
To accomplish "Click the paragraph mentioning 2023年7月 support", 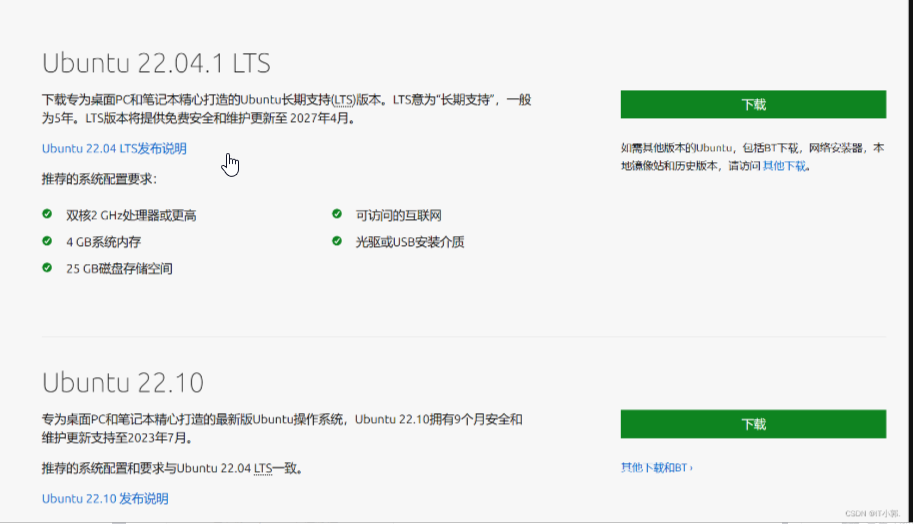I will (x=282, y=428).
